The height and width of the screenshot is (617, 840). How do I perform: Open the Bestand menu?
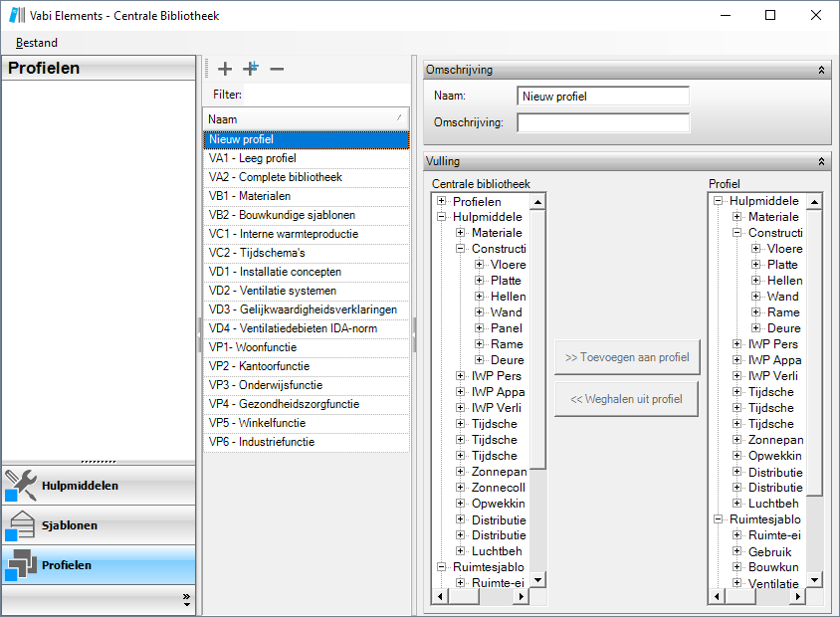[x=37, y=43]
